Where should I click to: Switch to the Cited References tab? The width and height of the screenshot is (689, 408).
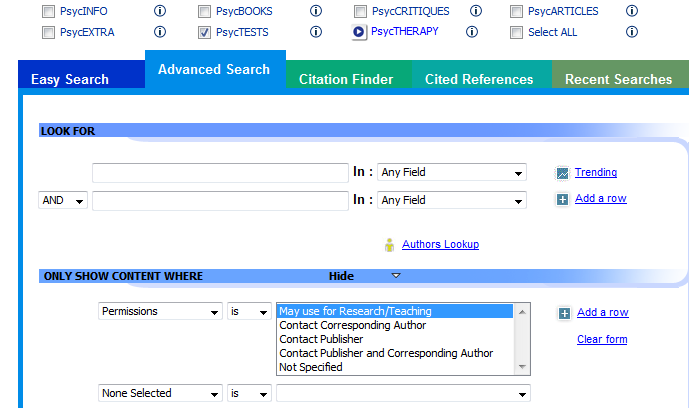point(482,75)
